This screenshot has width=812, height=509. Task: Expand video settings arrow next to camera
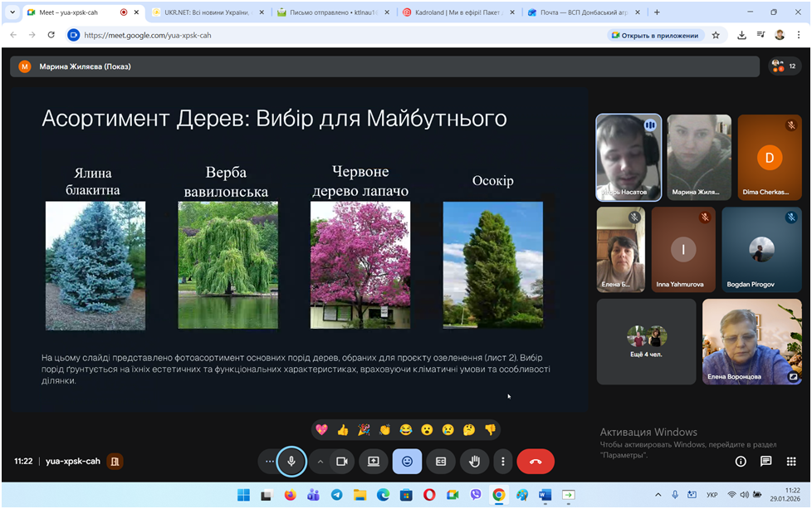click(x=320, y=461)
